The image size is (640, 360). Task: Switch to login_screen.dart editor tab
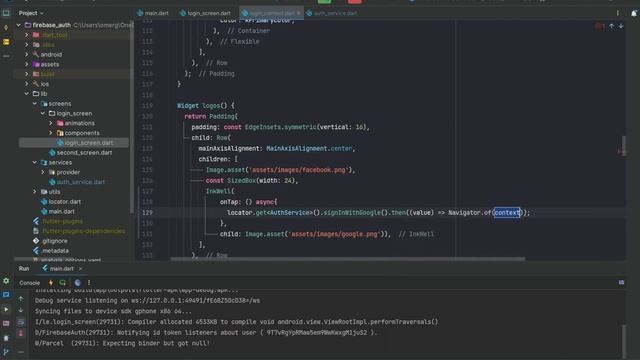pos(205,13)
